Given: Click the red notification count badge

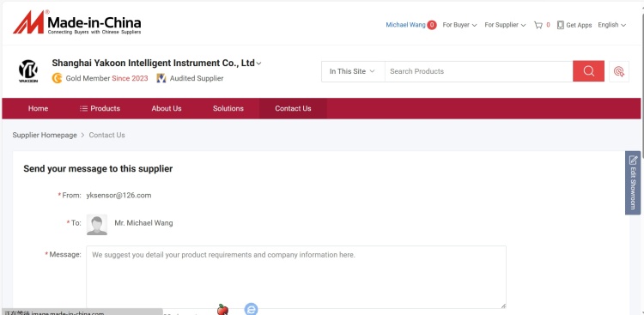Looking at the screenshot, I should (x=432, y=25).
